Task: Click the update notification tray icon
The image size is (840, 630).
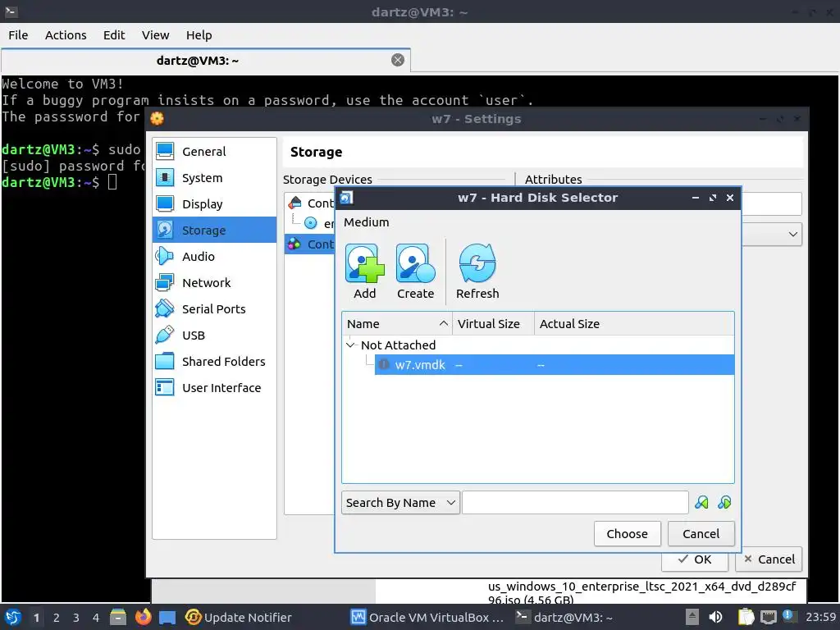Action: click(788, 615)
